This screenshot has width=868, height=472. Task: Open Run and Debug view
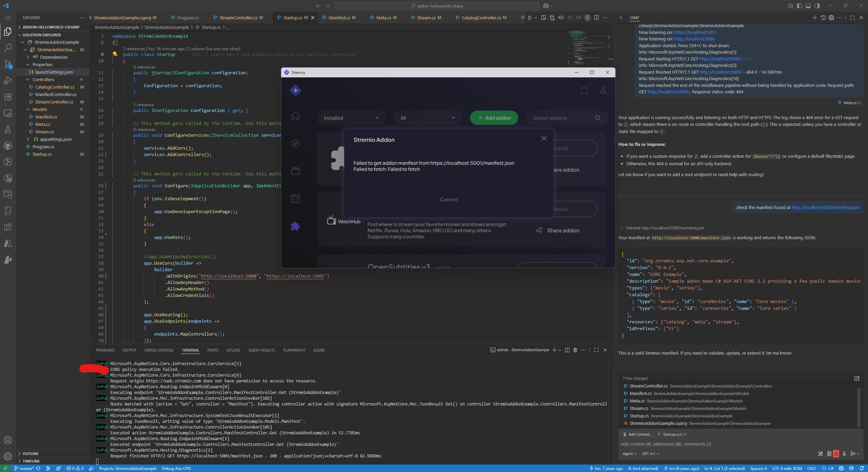[x=8, y=80]
